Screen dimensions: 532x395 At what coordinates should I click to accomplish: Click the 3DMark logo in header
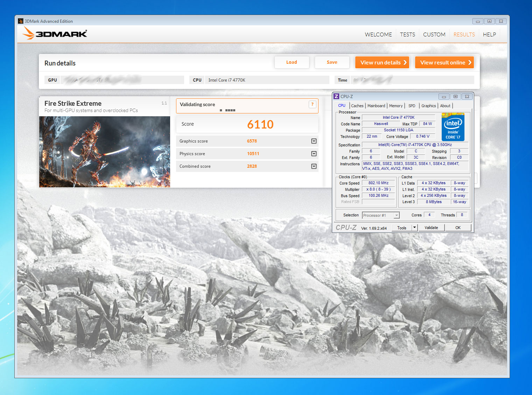tap(55, 34)
